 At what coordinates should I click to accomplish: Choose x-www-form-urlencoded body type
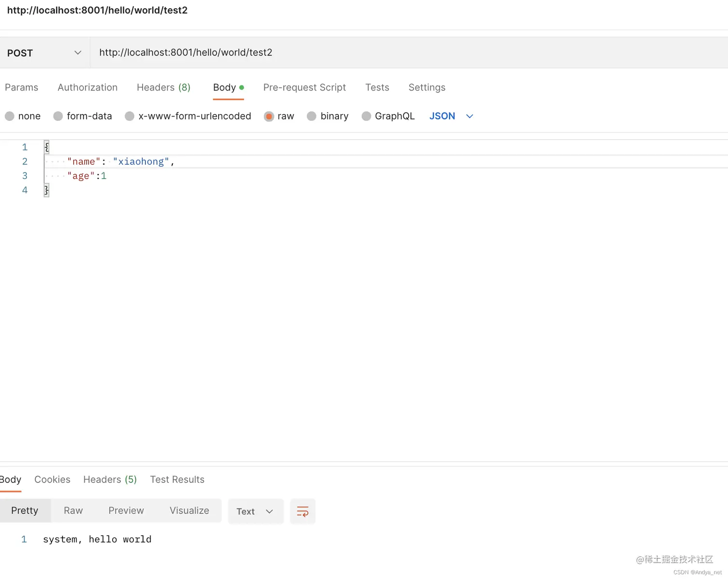click(x=130, y=116)
